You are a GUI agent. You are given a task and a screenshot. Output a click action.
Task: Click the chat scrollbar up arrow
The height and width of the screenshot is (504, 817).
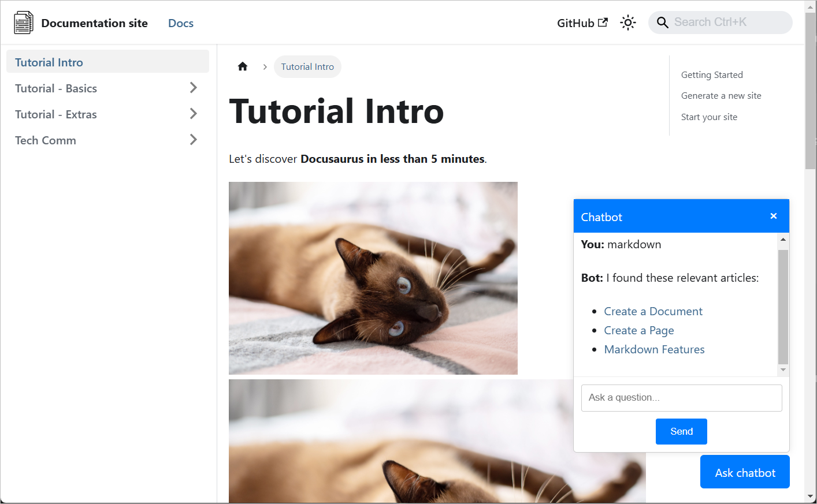pyautogui.click(x=783, y=238)
